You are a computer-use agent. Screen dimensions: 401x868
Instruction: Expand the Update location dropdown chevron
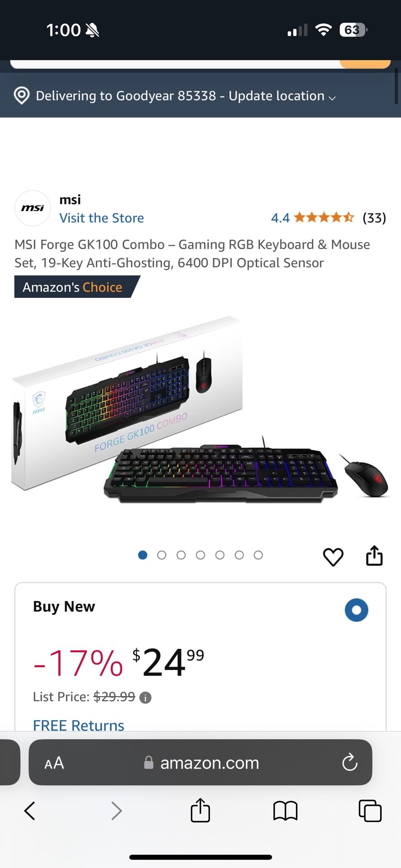(332, 98)
